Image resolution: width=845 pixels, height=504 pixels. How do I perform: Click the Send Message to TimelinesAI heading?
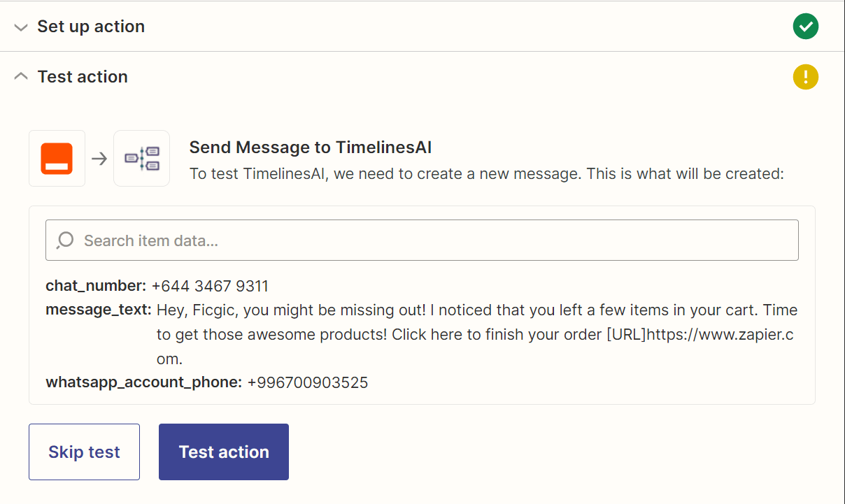pos(311,147)
